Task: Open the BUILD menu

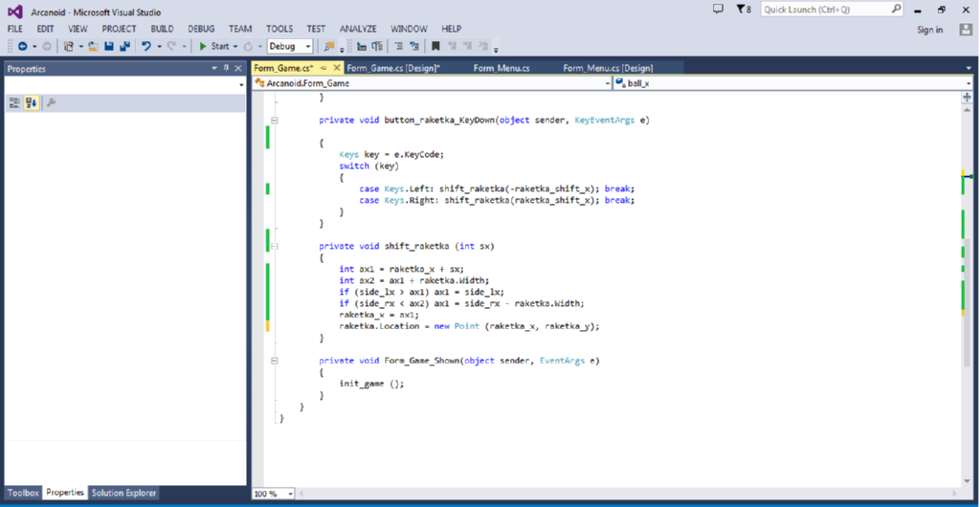Action: [162, 29]
